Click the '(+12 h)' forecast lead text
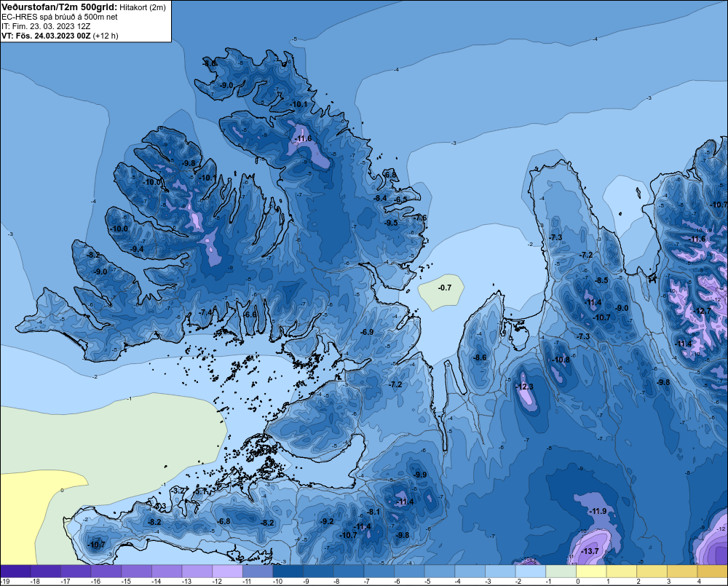The image size is (728, 586). (106, 36)
